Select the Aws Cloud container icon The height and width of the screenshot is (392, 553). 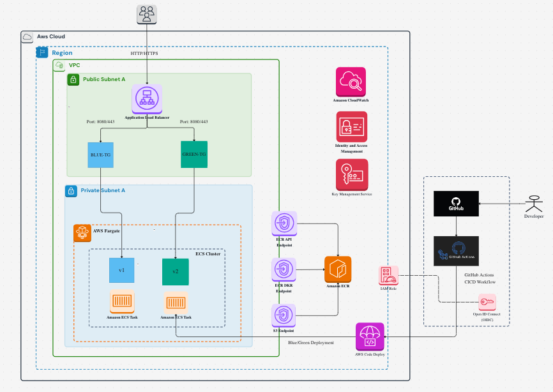[27, 37]
